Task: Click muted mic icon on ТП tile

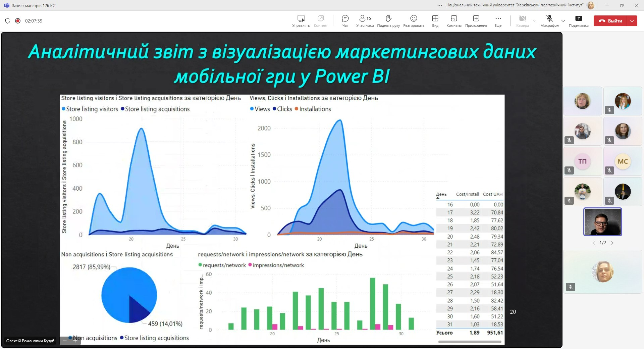Action: [569, 170]
